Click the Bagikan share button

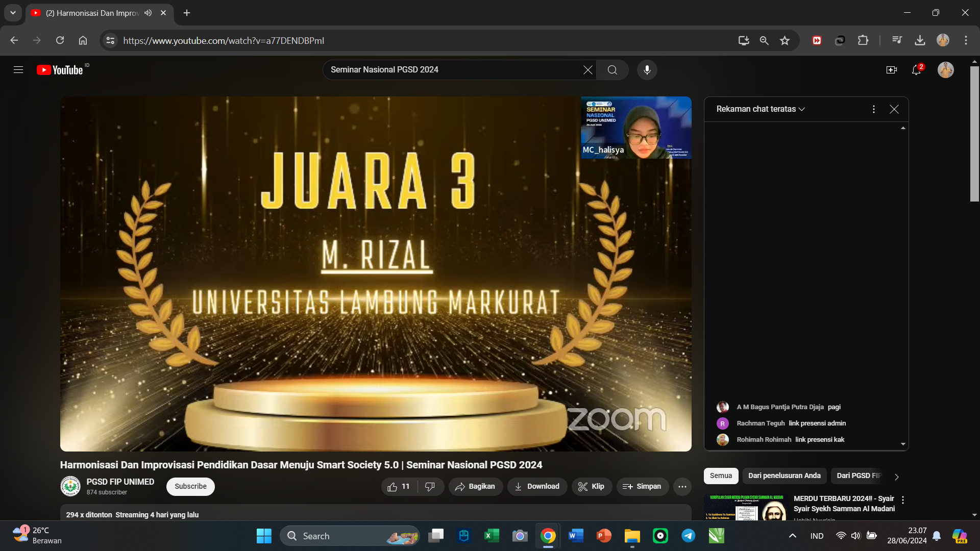point(475,487)
